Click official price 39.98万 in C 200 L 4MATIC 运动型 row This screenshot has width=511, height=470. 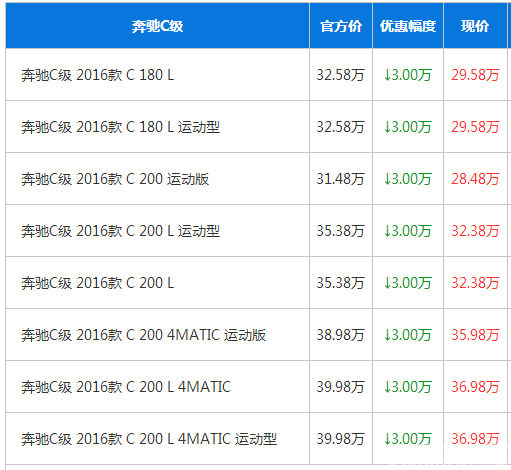pos(340,439)
